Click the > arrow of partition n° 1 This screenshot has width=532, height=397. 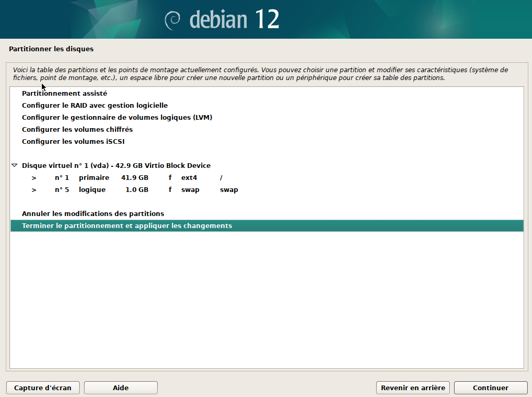pyautogui.click(x=34, y=178)
